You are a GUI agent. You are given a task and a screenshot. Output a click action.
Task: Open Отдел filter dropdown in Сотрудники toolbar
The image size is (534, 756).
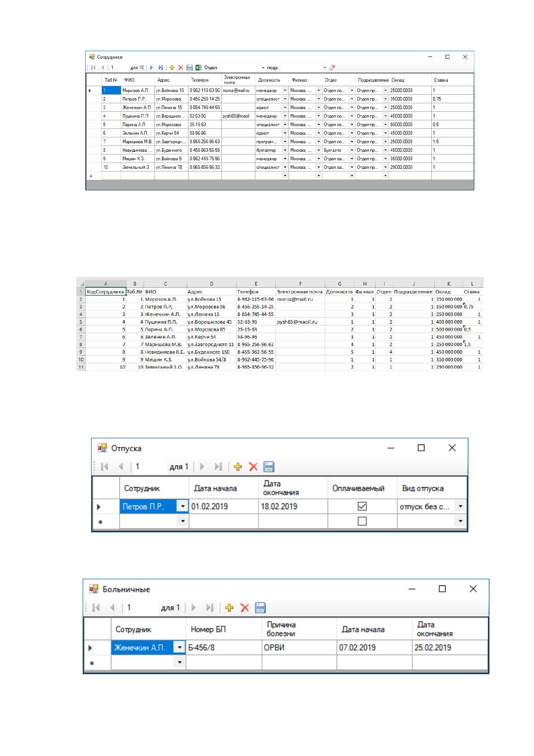(x=263, y=68)
